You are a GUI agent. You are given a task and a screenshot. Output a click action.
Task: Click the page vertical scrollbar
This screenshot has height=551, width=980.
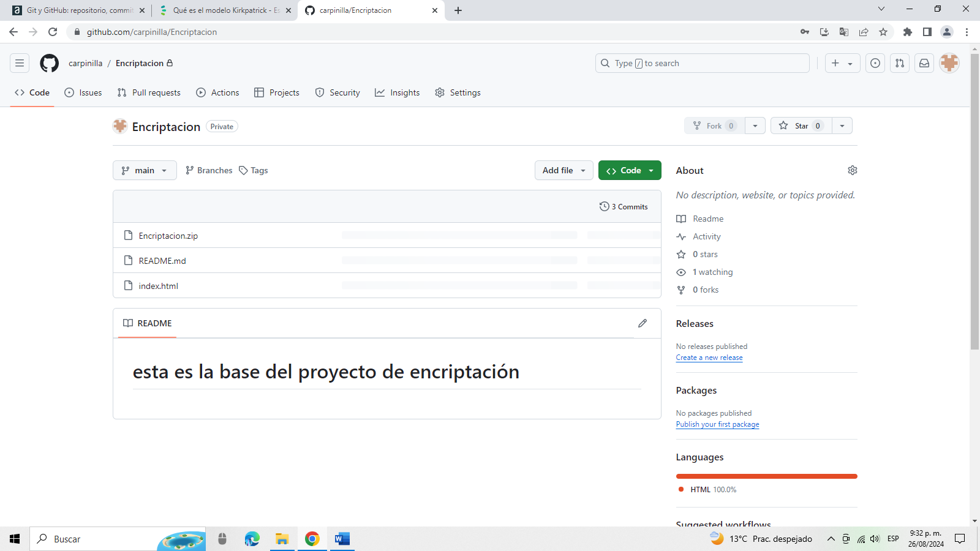click(974, 202)
